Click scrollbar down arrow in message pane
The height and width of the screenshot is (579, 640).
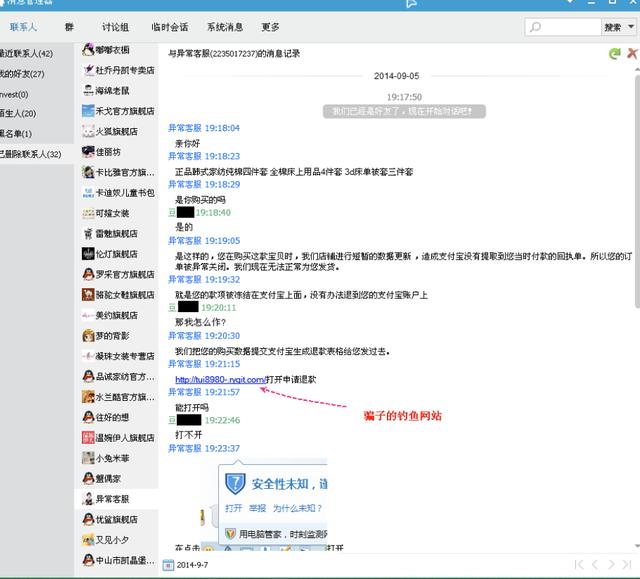coord(637,546)
